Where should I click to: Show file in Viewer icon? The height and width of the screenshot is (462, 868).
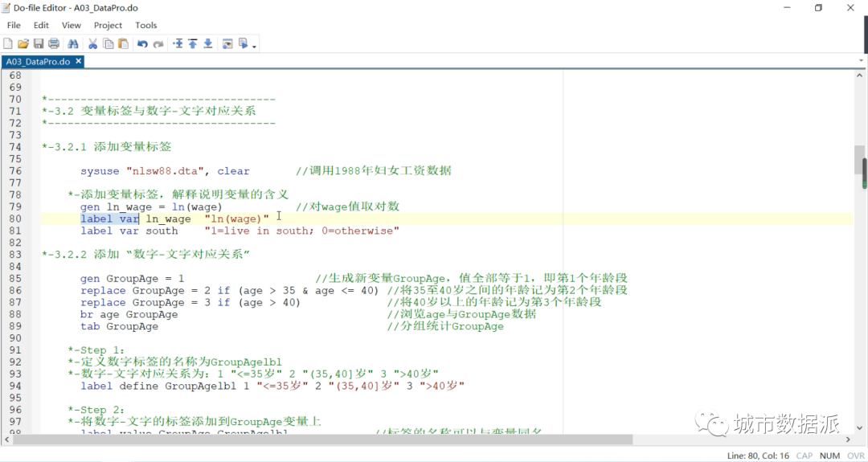(227, 43)
